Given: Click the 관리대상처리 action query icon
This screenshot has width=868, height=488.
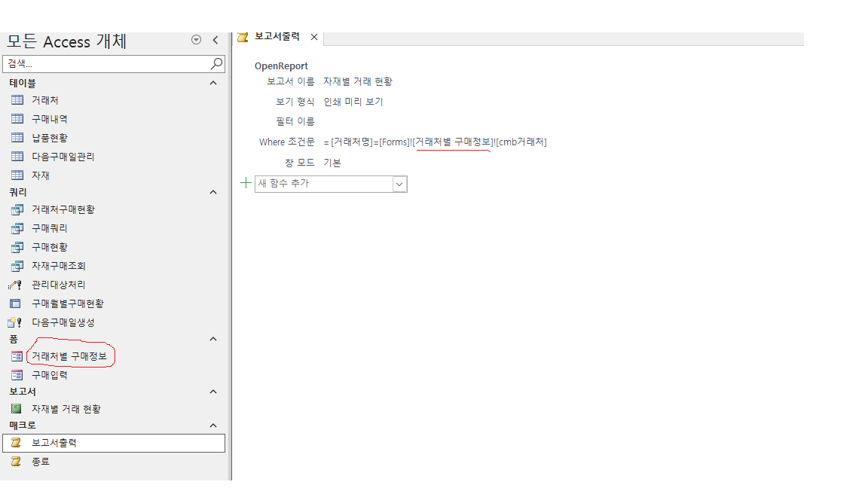Looking at the screenshot, I should point(15,285).
